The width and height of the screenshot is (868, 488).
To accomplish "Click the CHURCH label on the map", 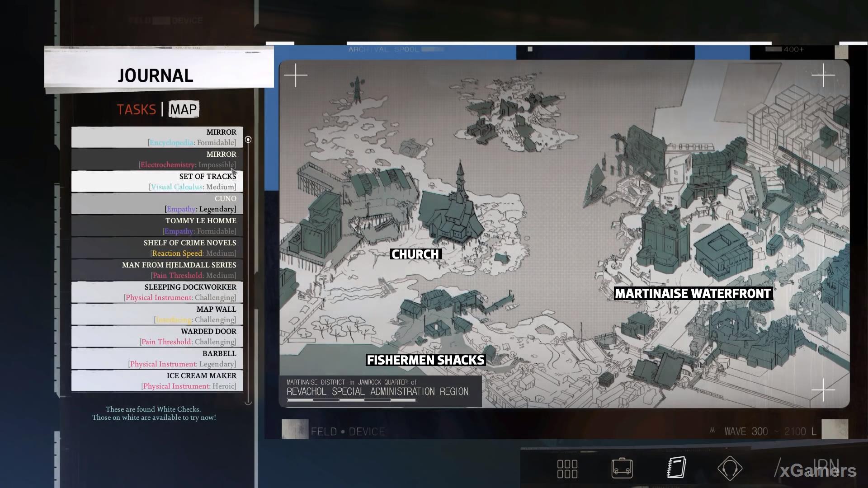I will (415, 254).
